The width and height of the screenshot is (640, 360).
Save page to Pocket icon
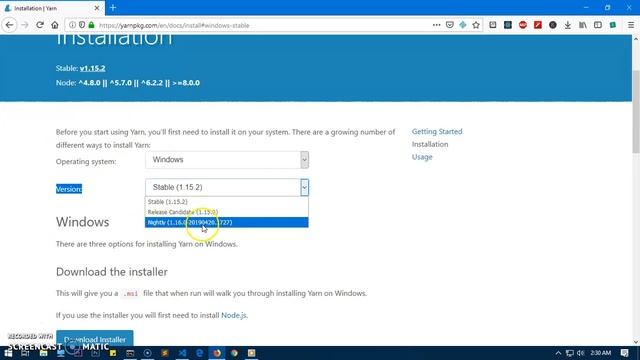(449, 25)
